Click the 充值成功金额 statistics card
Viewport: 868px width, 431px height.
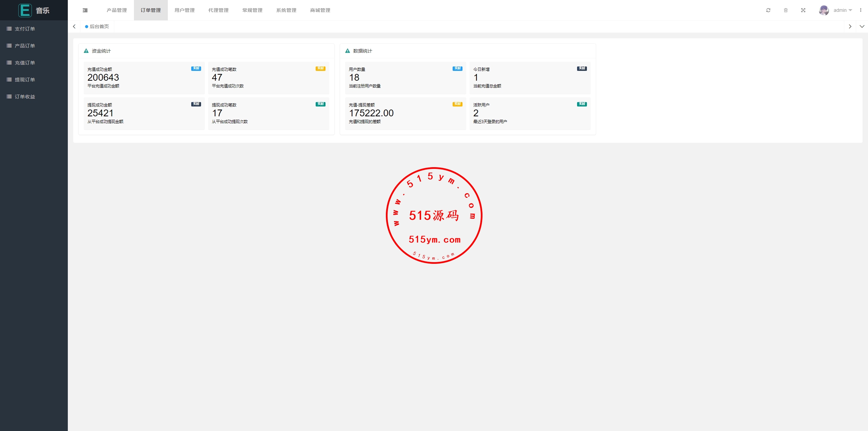tap(144, 78)
